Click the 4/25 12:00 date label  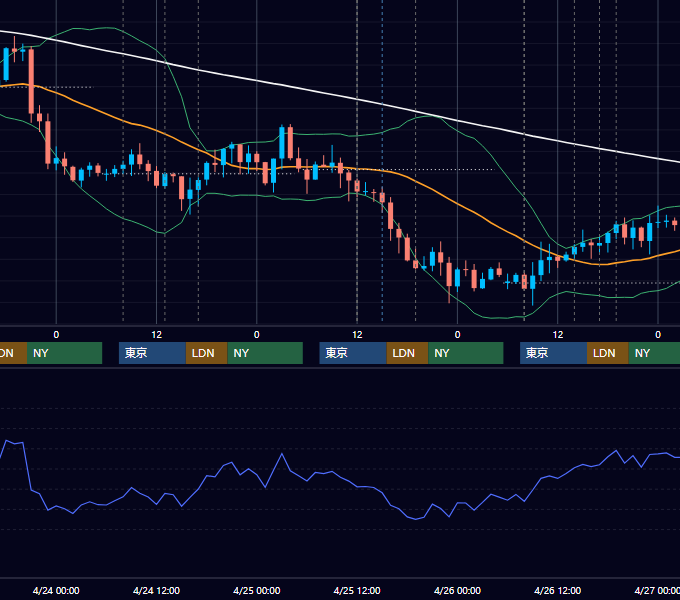click(357, 590)
